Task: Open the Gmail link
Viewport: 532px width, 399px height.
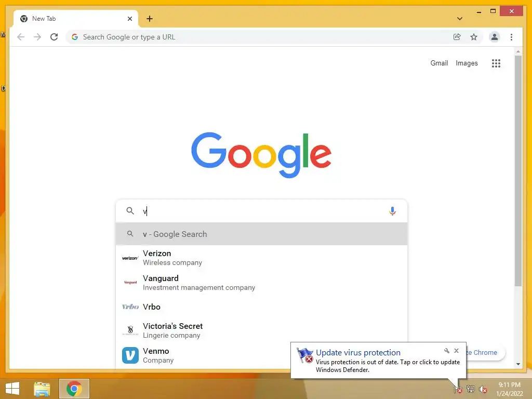Action: point(439,63)
